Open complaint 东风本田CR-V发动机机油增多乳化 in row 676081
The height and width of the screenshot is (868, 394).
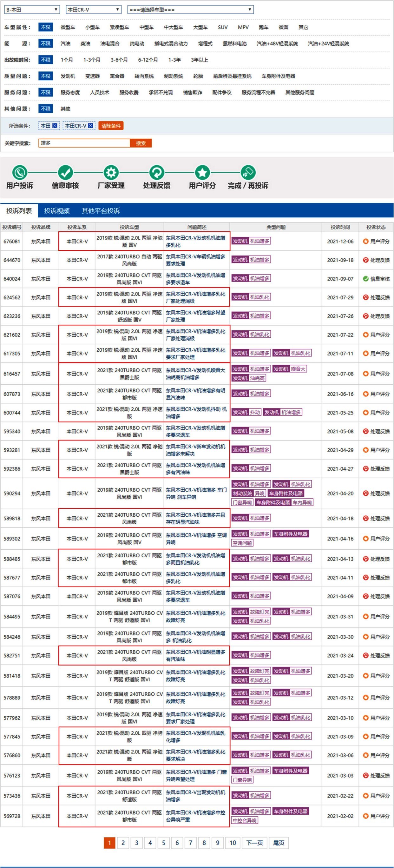point(195,241)
